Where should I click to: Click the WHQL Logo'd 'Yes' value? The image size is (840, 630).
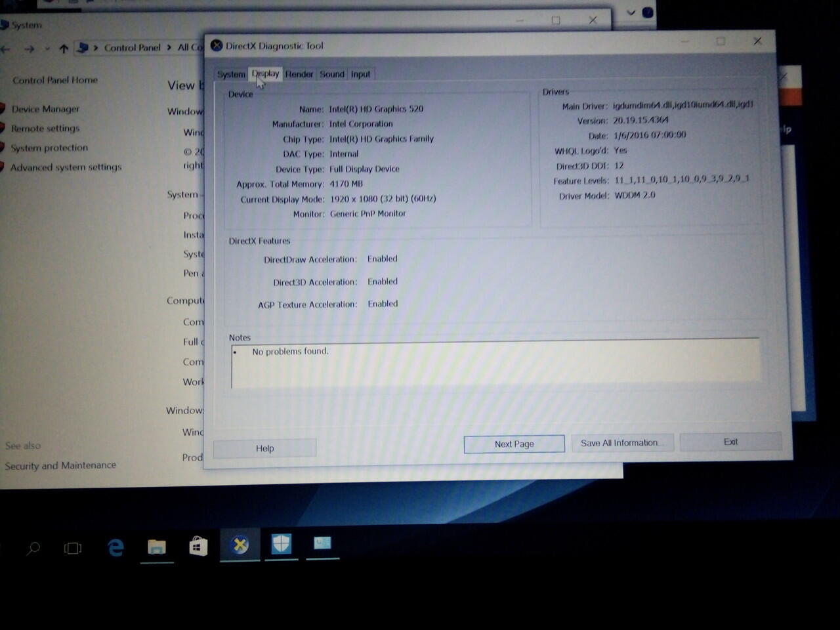coord(620,150)
